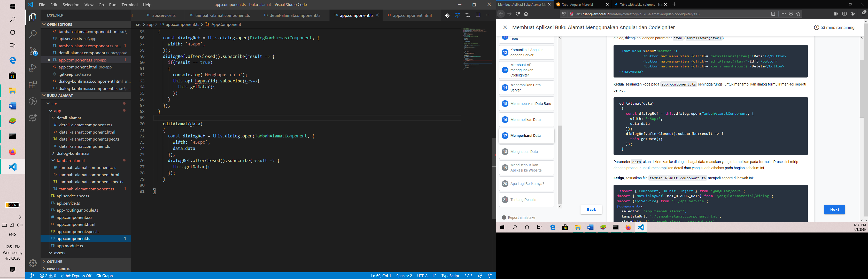
Task: Open Word from the left taskbar
Action: pyautogui.click(x=12, y=106)
